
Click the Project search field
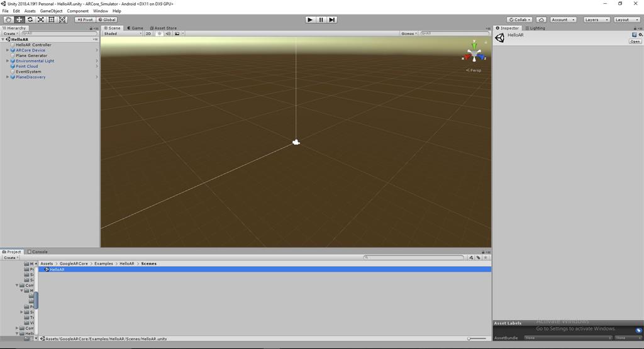(x=414, y=257)
